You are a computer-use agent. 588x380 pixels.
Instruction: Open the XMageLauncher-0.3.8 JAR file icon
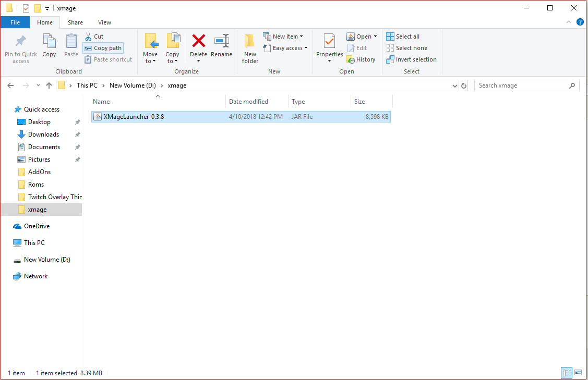(98, 117)
